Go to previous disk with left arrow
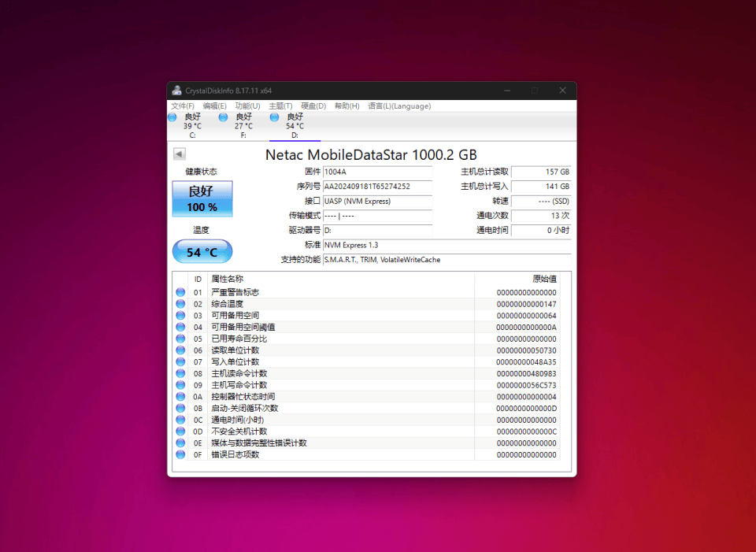The height and width of the screenshot is (552, 756). 180,154
